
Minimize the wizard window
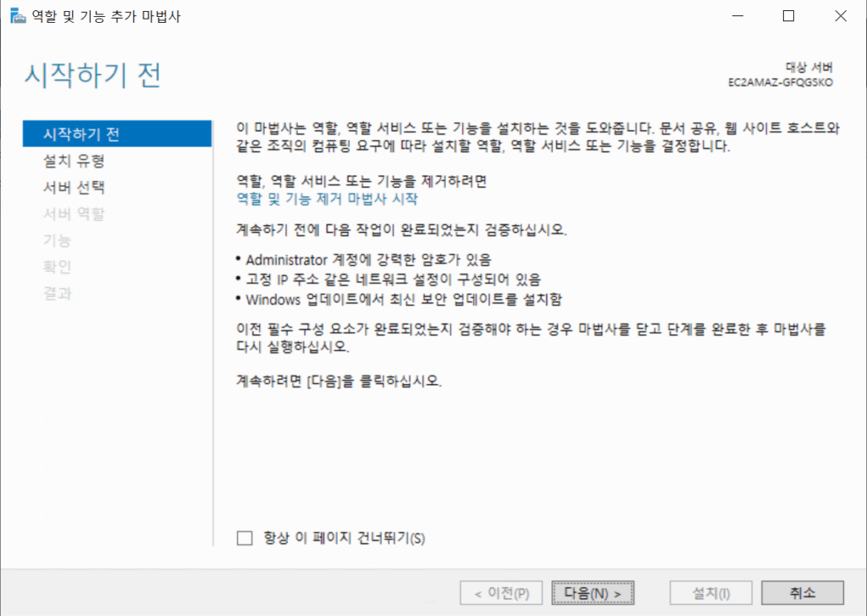click(x=737, y=15)
